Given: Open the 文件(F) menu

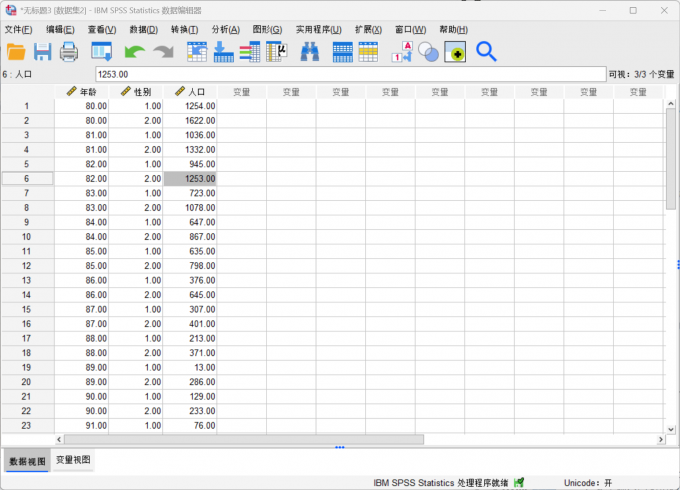Looking at the screenshot, I should (18, 29).
